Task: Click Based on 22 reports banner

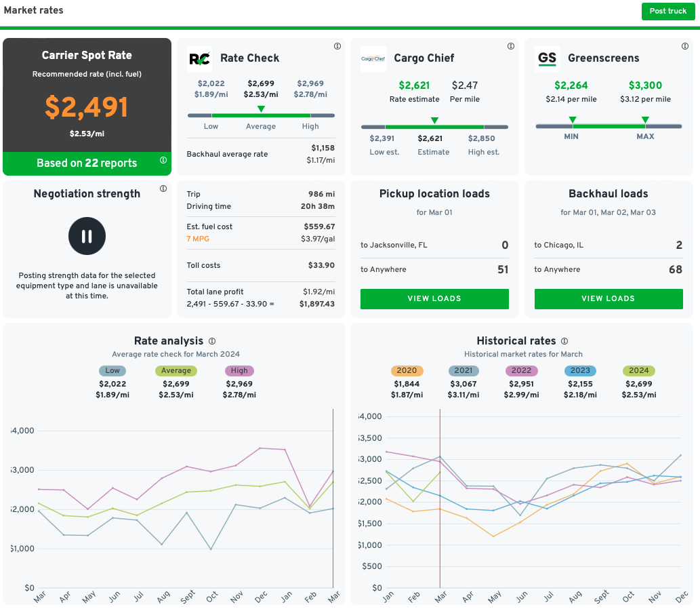Action: pyautogui.click(x=87, y=163)
